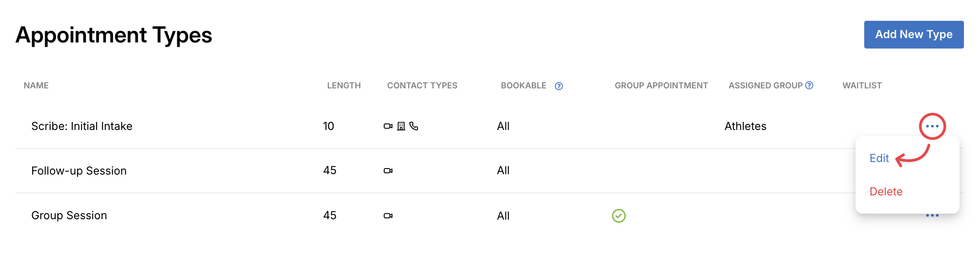Click the Group Session row name
Image resolution: width=980 pixels, height=279 pixels.
click(x=69, y=215)
